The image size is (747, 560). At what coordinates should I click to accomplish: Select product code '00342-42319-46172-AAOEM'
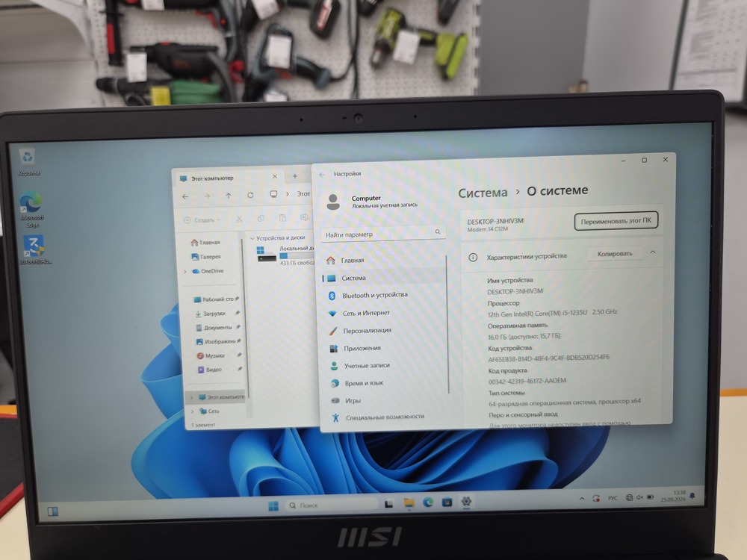coord(527,381)
